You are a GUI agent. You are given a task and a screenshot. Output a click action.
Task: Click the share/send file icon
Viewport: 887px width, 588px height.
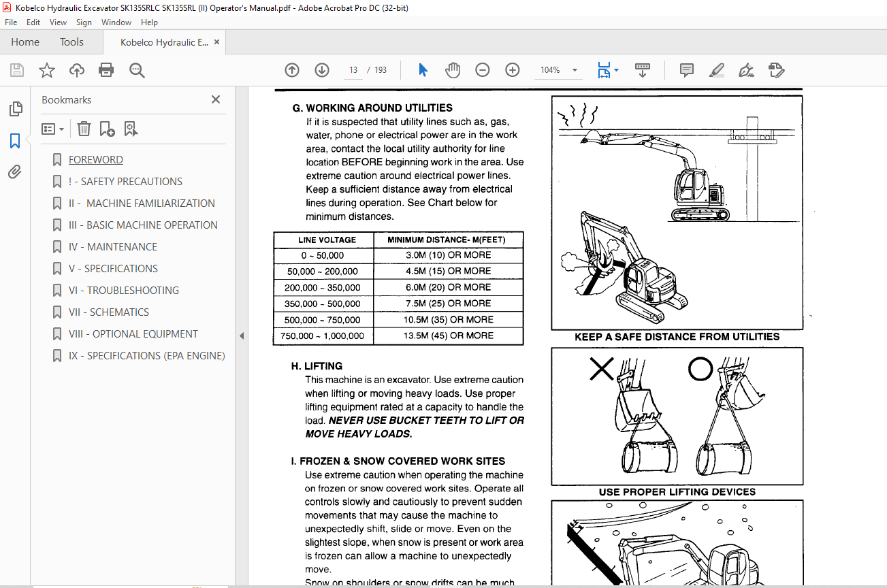776,70
